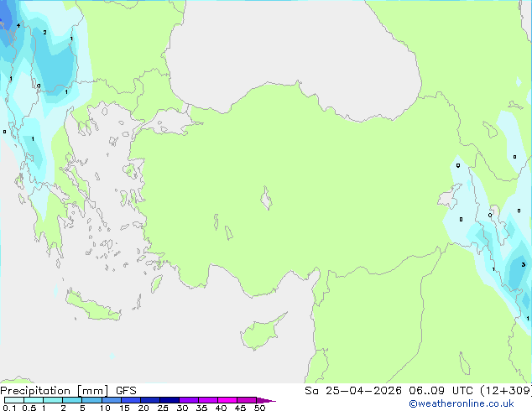This screenshot has height=411, width=532.
Task: Click the '(12+309)' forecast run text
Action: point(505,391)
